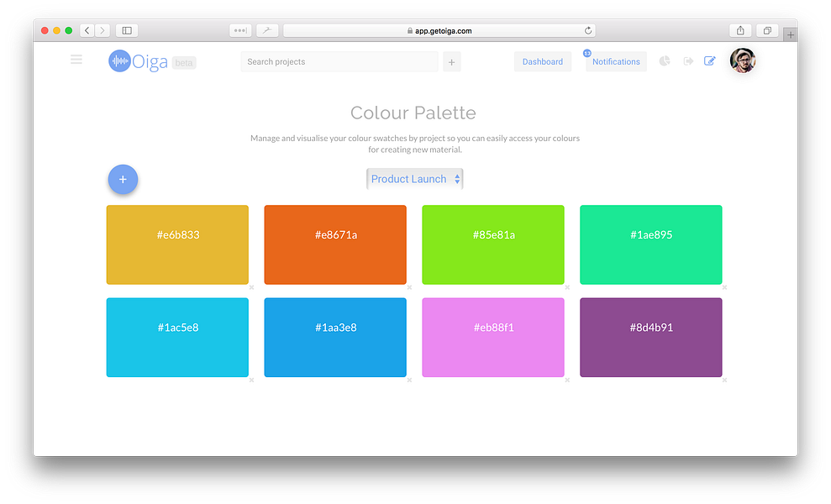Remove the #e6b833 swatch with its x
Viewport: 831px width, 504px height.
252,288
